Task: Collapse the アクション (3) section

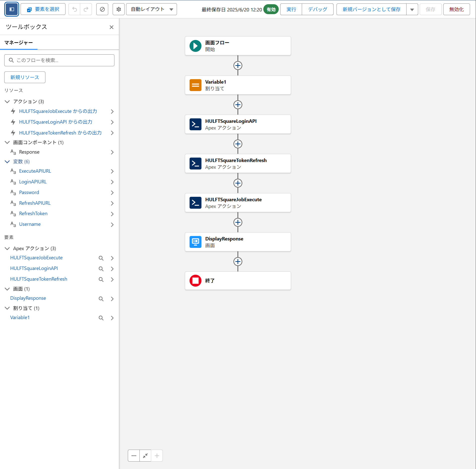Action: click(7, 101)
